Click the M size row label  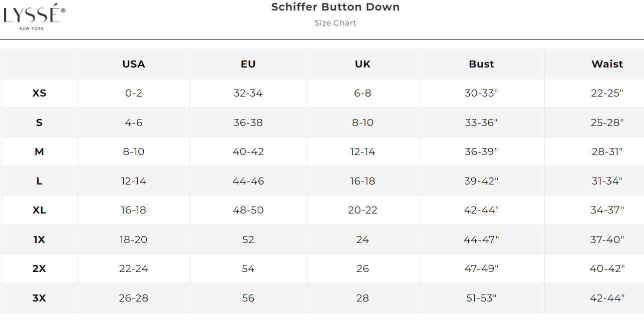point(40,151)
